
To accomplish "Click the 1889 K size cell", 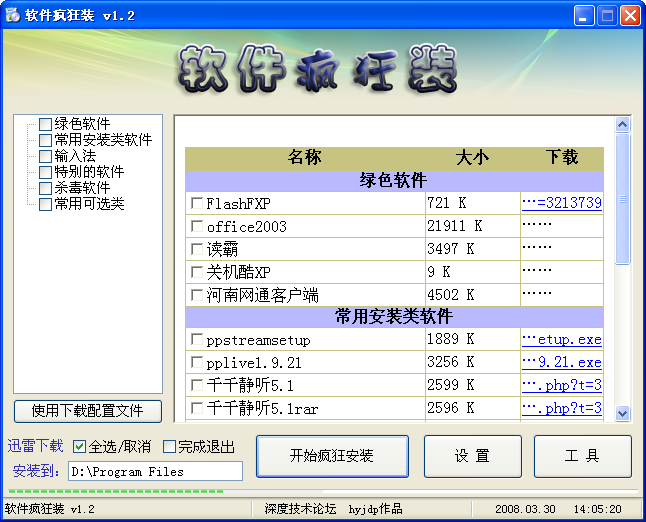I will point(473,339).
